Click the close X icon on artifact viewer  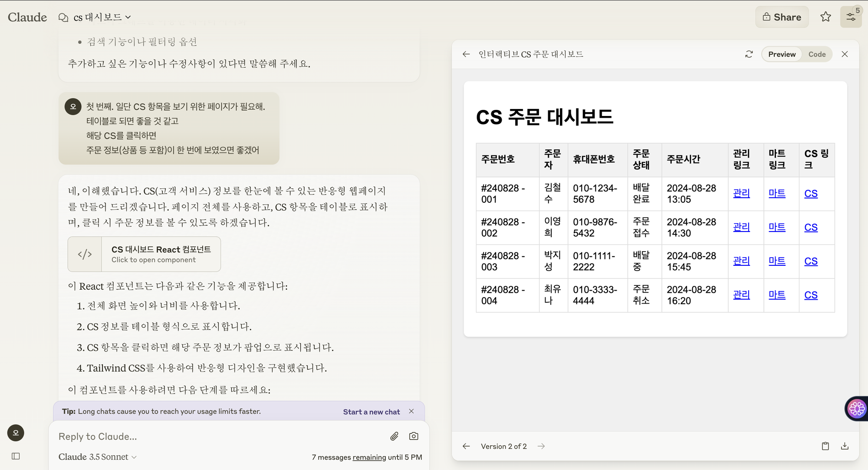coord(844,54)
